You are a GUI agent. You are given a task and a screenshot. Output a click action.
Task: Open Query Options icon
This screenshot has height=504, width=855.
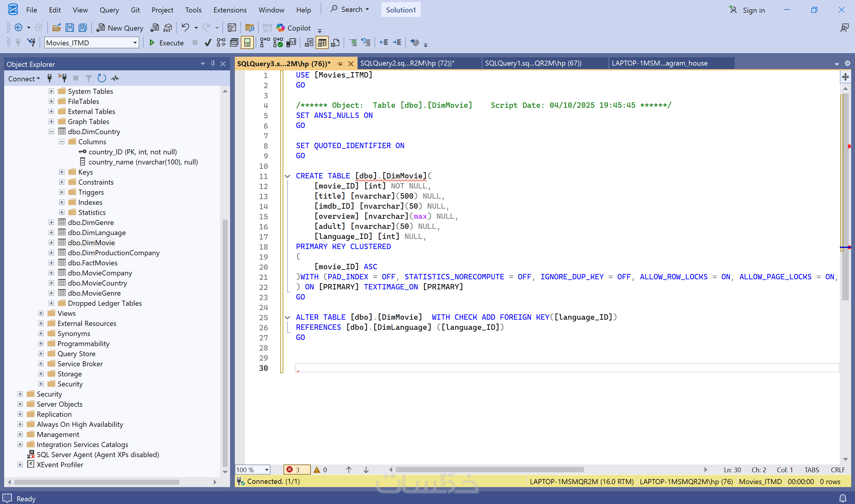(234, 42)
